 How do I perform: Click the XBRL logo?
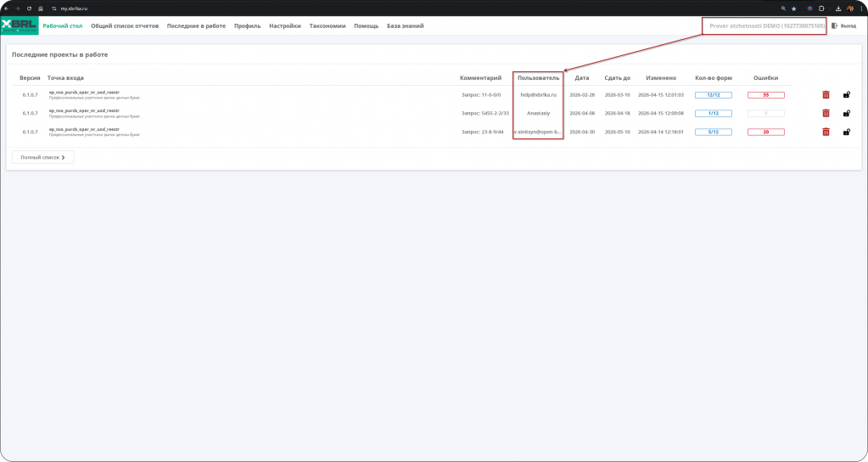(x=20, y=25)
